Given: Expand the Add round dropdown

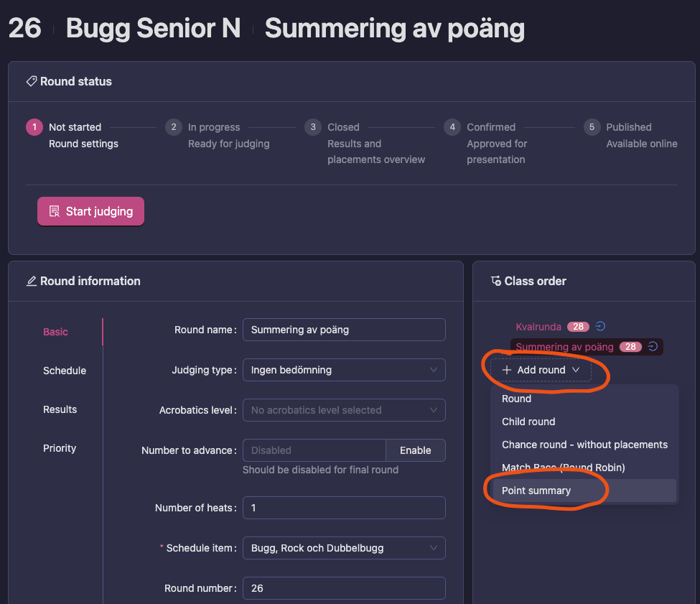Looking at the screenshot, I should point(541,370).
